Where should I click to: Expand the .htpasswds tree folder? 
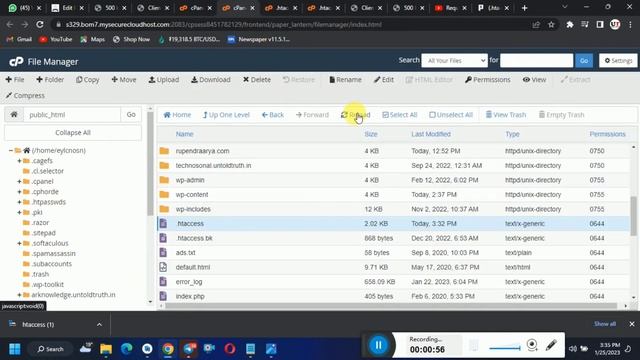(x=19, y=202)
